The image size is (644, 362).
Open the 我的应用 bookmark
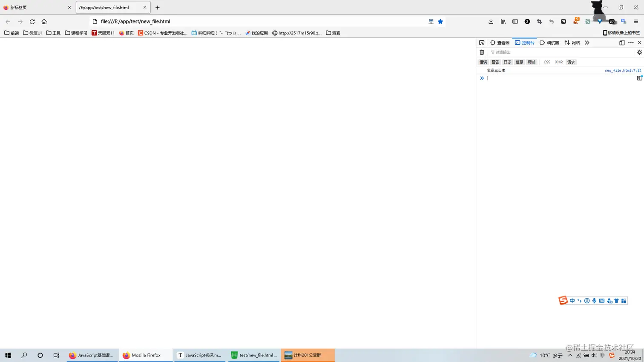(x=256, y=33)
